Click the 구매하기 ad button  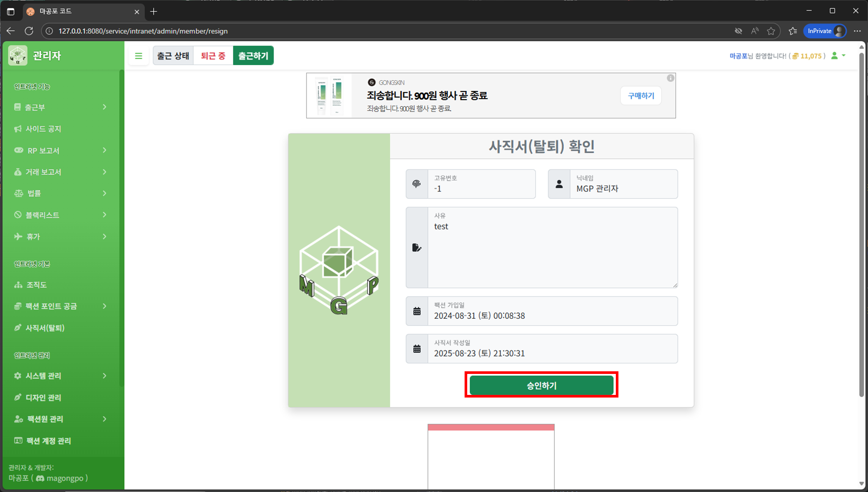641,96
